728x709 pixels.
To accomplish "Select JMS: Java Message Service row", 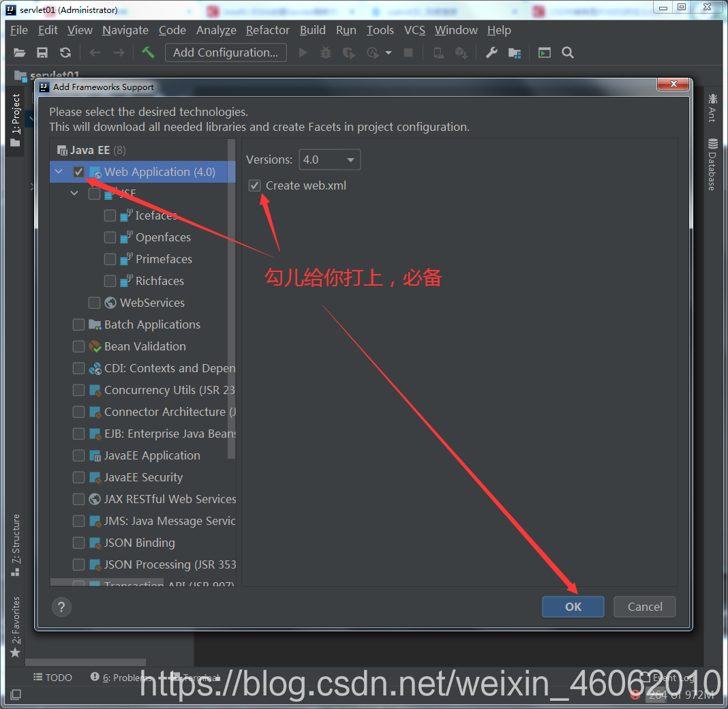I will 142,521.
